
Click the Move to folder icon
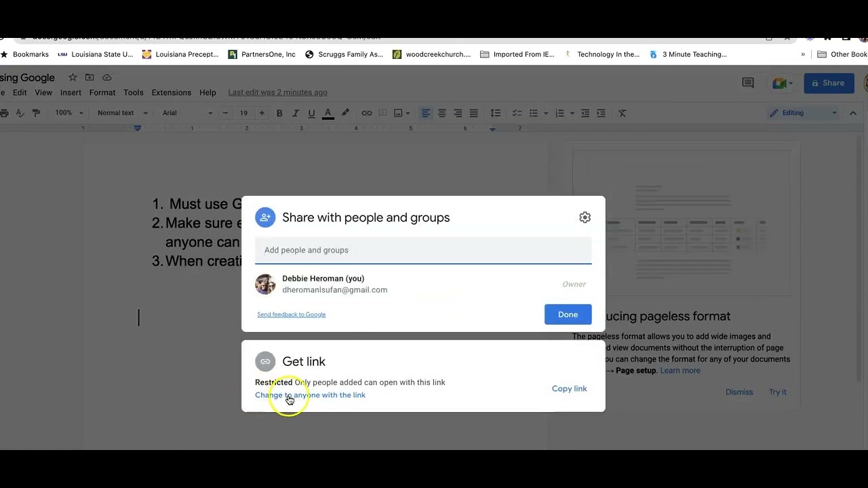[90, 78]
